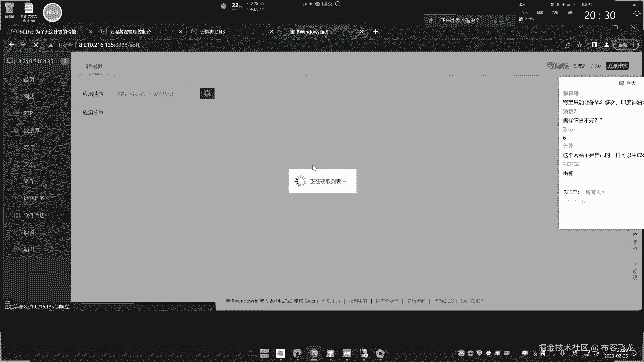
Task: Click the app search input field
Action: (156, 94)
